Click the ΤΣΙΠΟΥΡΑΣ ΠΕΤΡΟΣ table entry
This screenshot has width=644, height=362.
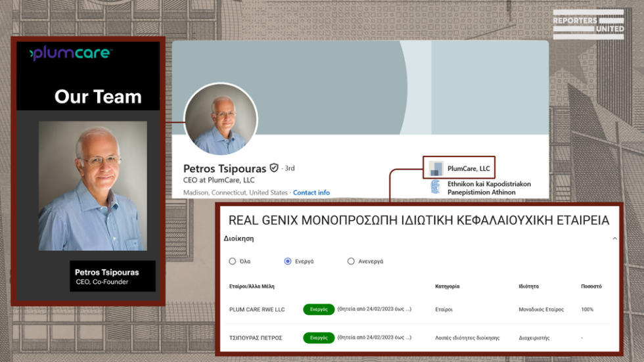point(256,338)
